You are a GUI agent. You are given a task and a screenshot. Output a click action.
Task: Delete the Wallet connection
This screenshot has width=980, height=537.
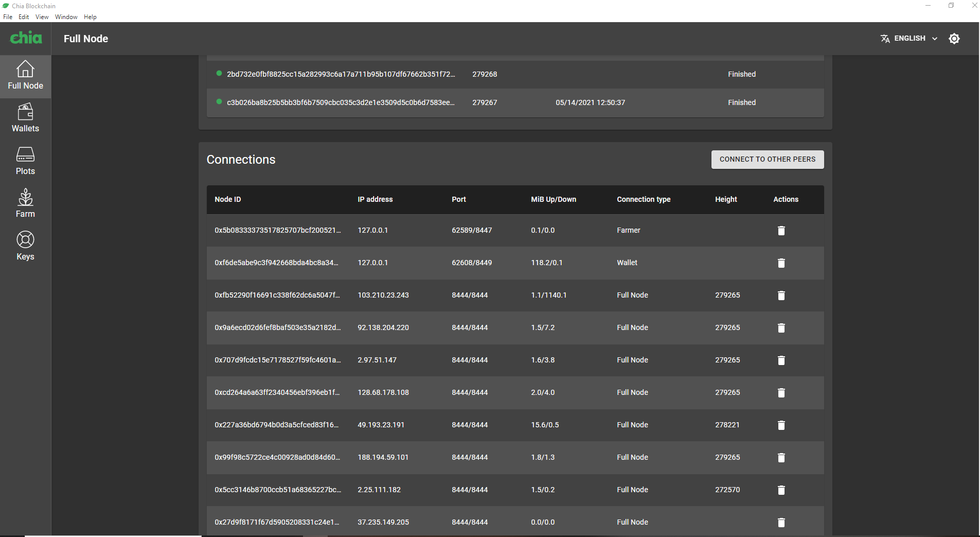781,263
